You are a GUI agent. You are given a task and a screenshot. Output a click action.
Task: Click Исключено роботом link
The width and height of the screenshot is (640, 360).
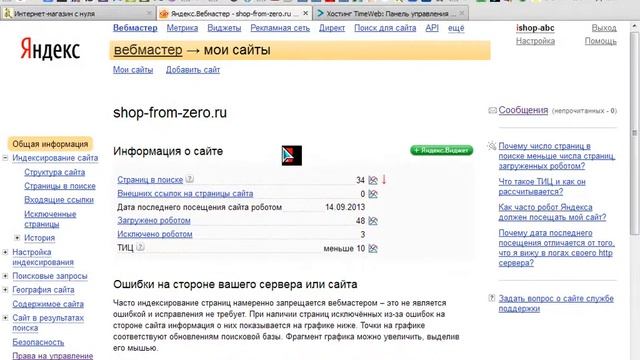(154, 234)
